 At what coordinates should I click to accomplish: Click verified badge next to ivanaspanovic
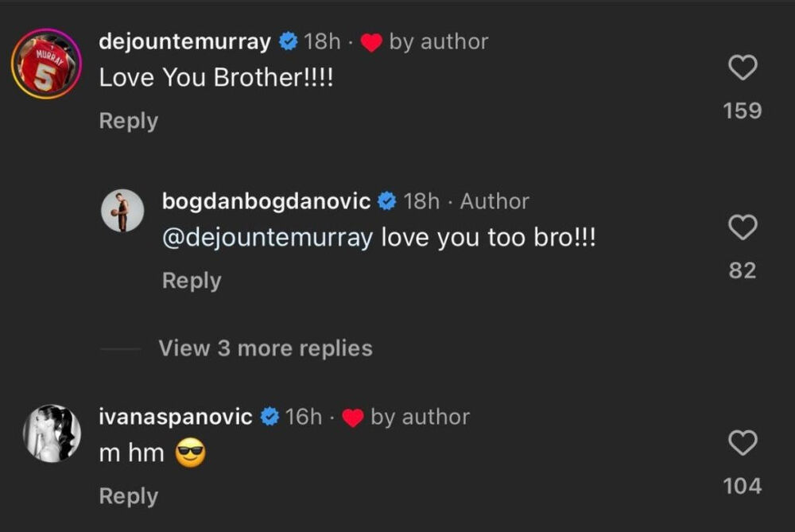click(270, 417)
